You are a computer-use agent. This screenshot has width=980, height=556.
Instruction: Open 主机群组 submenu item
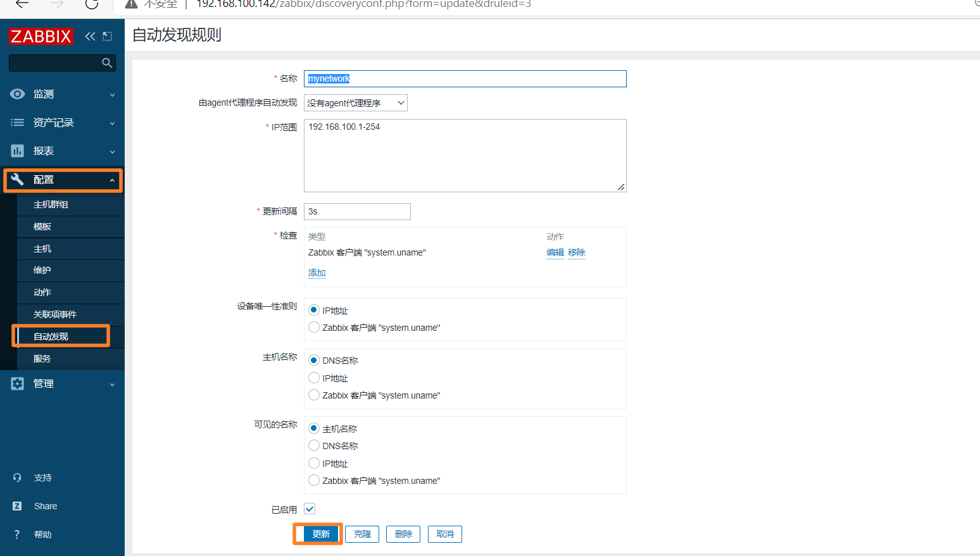point(71,204)
